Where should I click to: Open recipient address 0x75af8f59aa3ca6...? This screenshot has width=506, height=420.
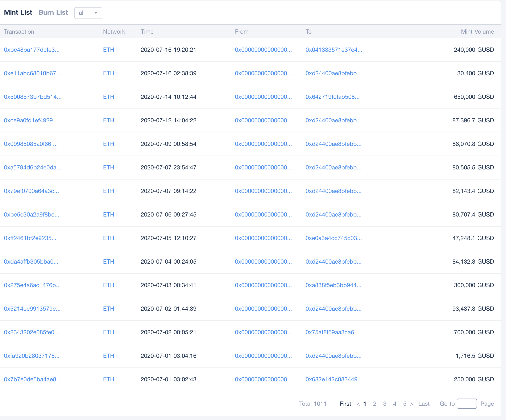tap(332, 332)
